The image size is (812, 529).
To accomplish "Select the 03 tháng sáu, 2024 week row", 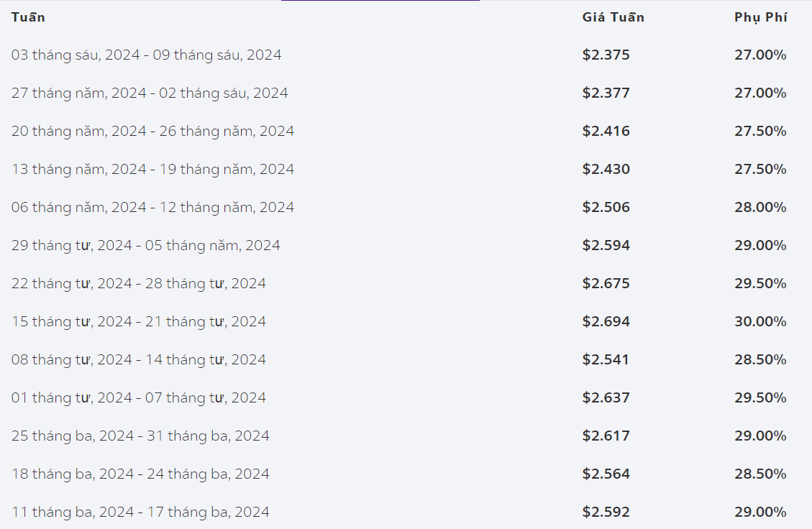I will tap(406, 55).
